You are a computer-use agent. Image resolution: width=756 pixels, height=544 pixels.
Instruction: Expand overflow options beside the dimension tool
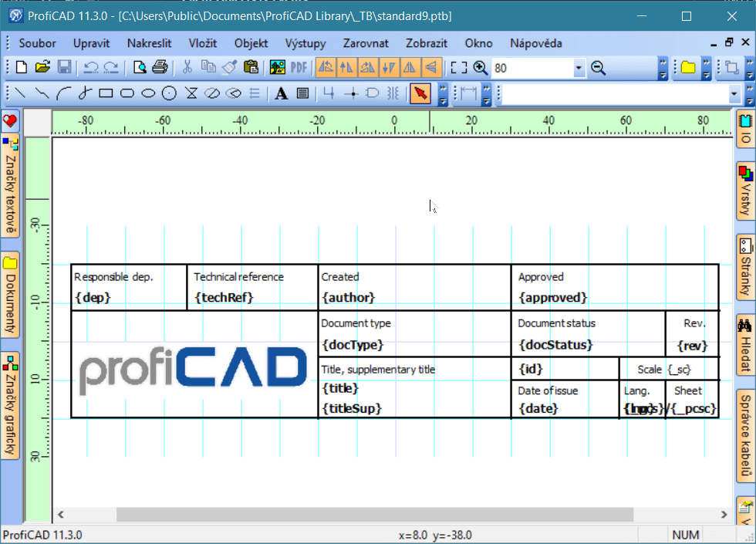pyautogui.click(x=486, y=93)
